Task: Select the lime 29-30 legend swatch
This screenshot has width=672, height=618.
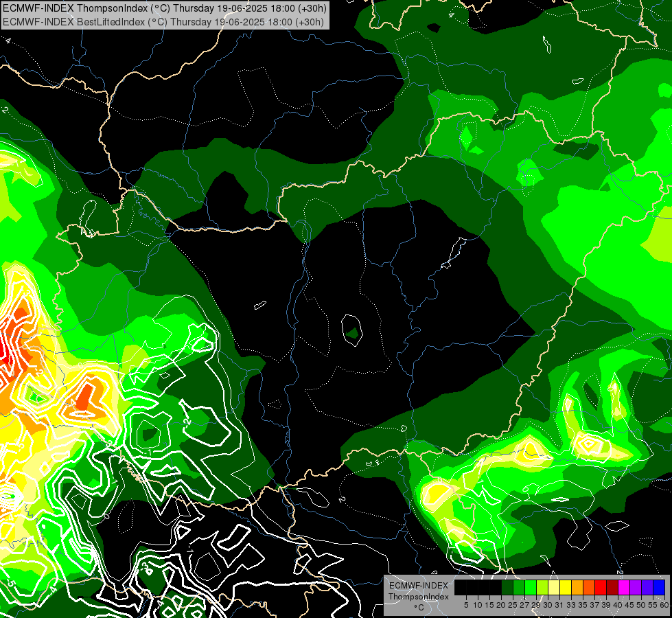Action: 542,587
